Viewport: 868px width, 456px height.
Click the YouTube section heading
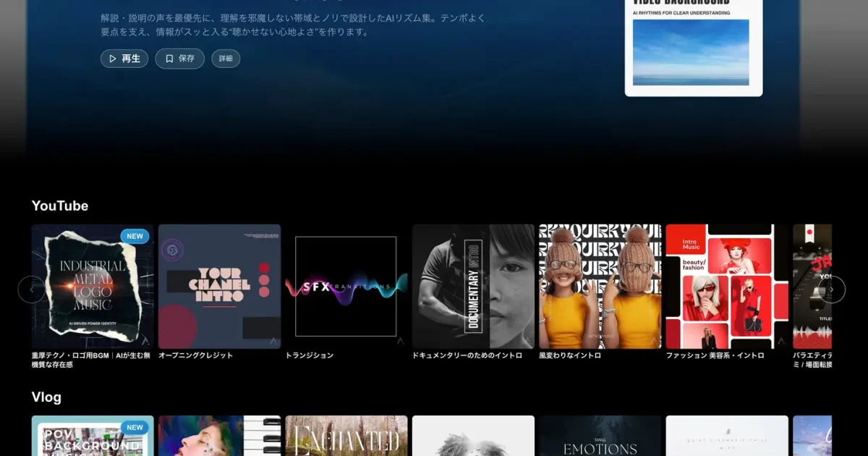point(59,206)
